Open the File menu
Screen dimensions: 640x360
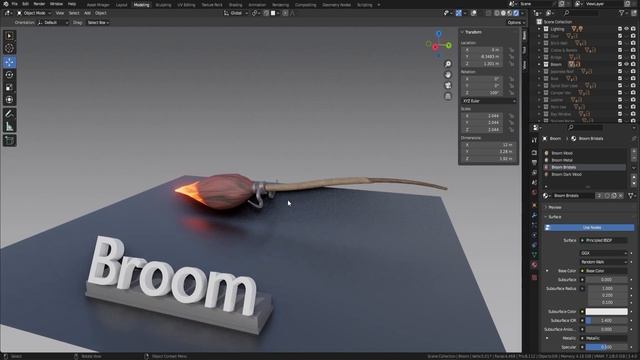coord(14,4)
